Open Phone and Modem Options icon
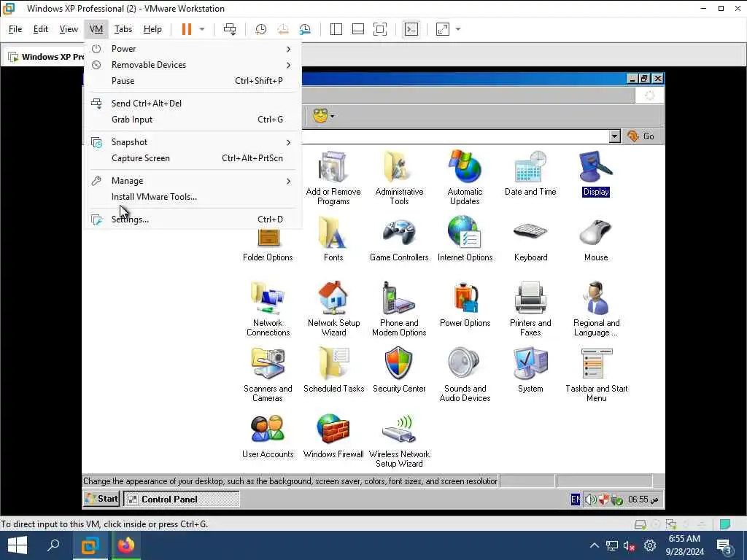The image size is (747, 560). click(x=399, y=309)
